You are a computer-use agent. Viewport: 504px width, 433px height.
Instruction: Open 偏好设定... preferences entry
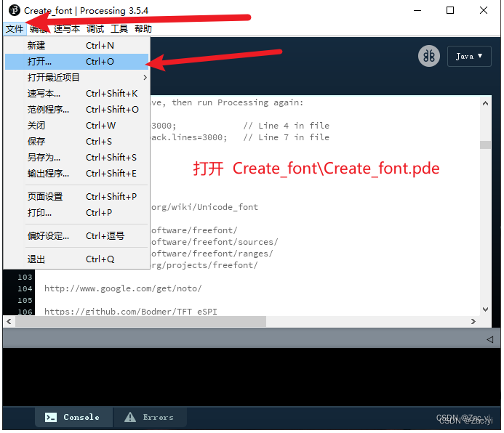[76, 236]
